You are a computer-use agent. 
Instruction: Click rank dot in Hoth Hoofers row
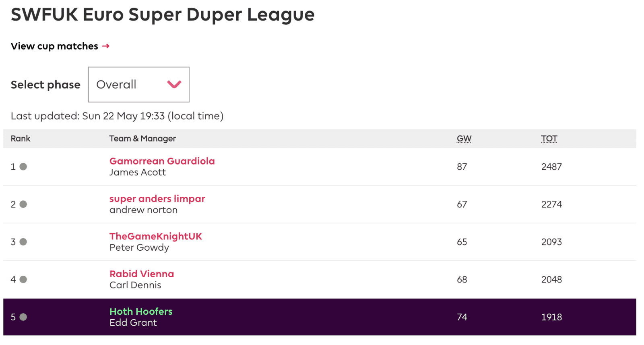pos(23,317)
